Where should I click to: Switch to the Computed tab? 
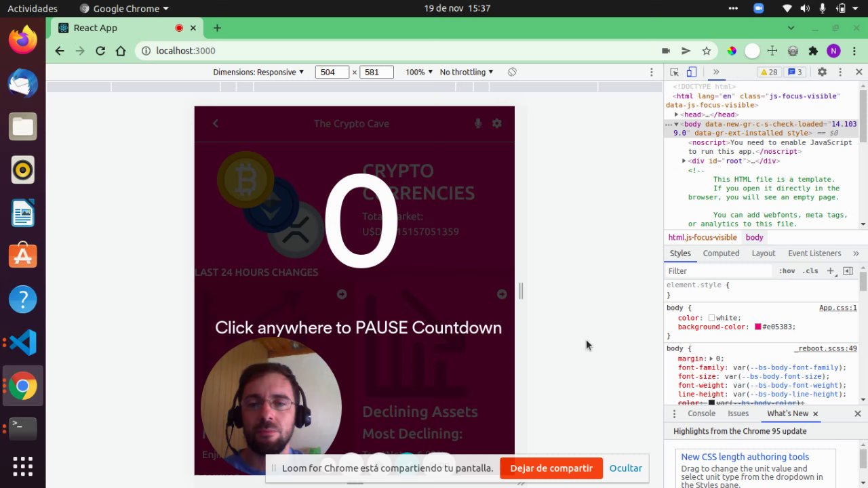721,253
